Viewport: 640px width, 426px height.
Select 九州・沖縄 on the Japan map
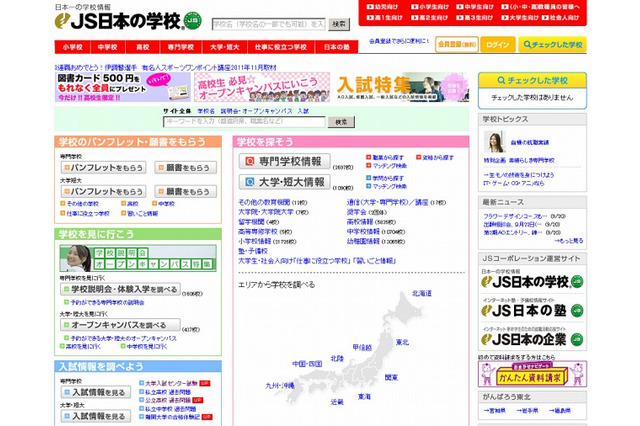pyautogui.click(x=280, y=386)
